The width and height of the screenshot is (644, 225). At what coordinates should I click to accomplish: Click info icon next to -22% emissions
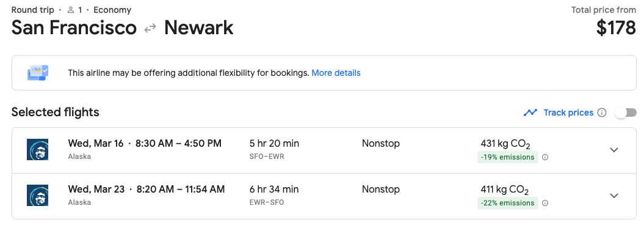click(545, 203)
